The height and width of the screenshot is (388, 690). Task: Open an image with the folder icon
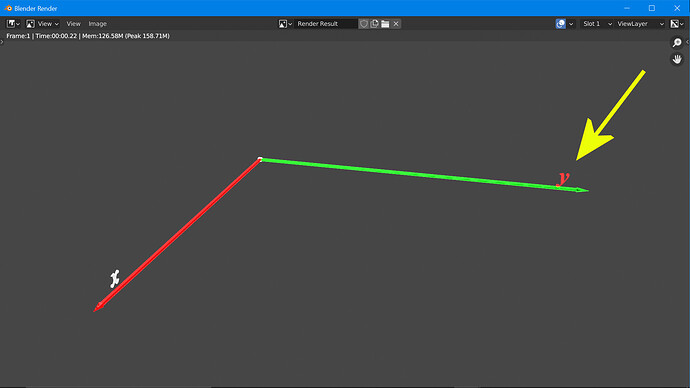coord(385,24)
